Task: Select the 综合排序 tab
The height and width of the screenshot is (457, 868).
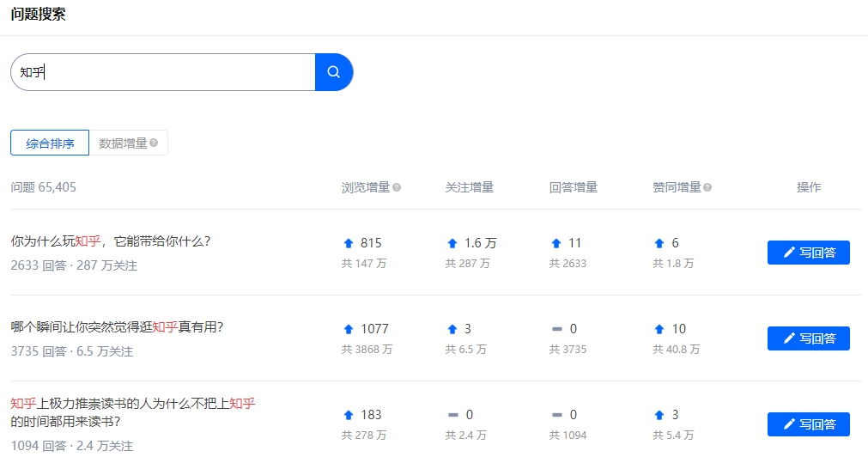Action: tap(50, 143)
